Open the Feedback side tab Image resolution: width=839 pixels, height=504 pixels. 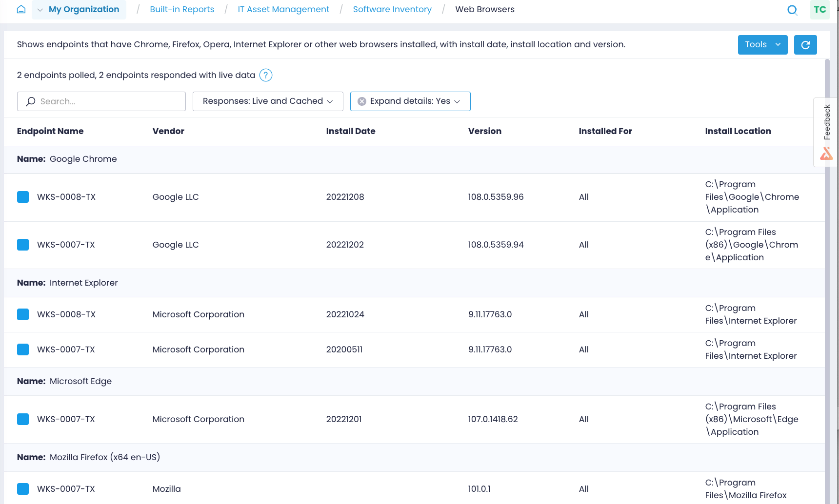point(826,121)
